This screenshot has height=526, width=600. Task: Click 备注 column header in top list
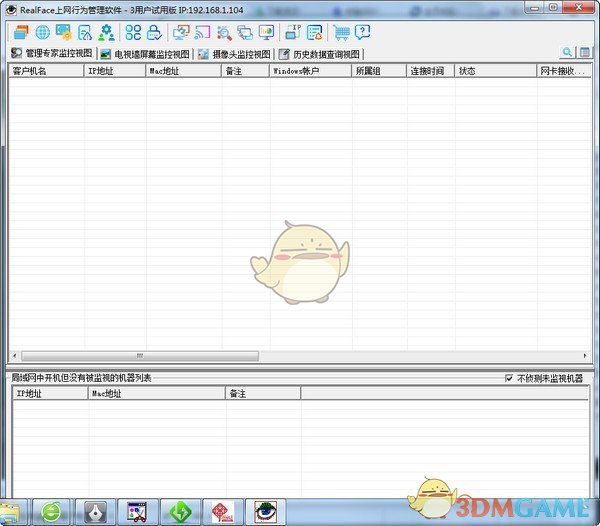coord(245,71)
